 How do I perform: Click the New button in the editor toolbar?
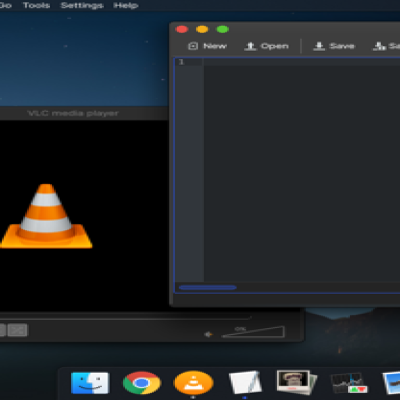click(x=207, y=46)
